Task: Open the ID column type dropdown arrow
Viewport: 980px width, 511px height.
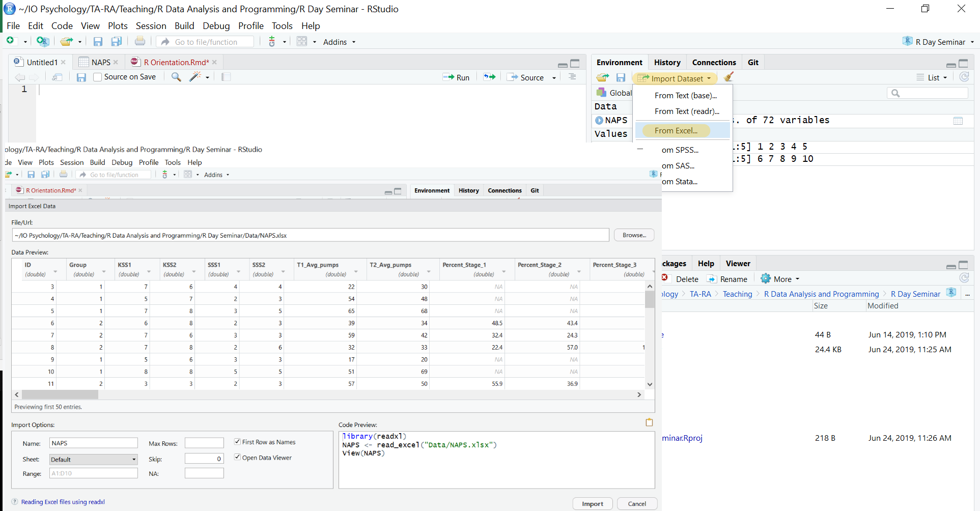Action: pyautogui.click(x=55, y=272)
